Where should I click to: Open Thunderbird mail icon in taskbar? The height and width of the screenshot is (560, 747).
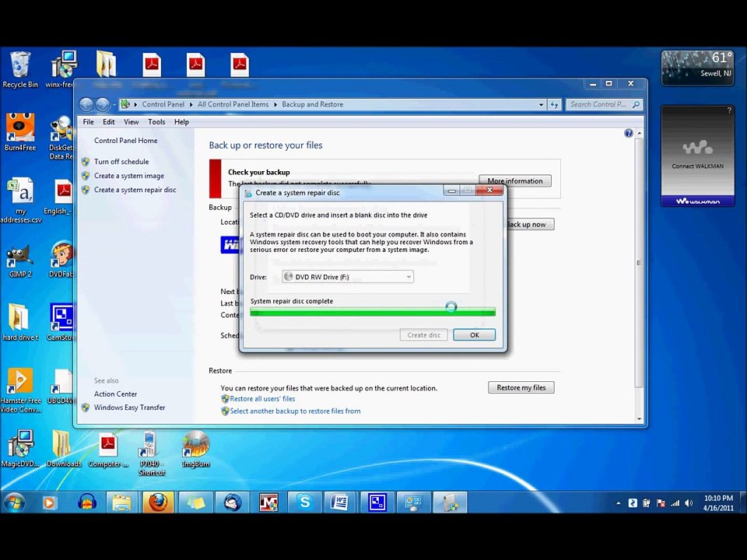click(x=232, y=502)
